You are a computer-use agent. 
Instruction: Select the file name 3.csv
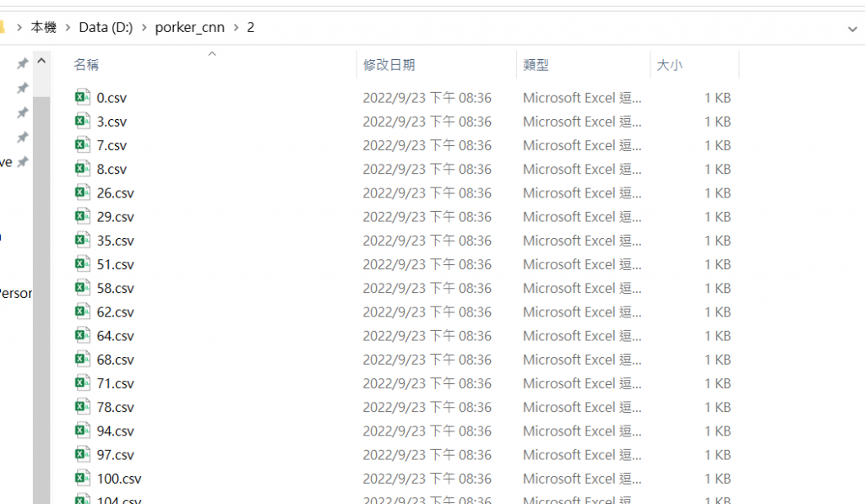click(x=112, y=122)
